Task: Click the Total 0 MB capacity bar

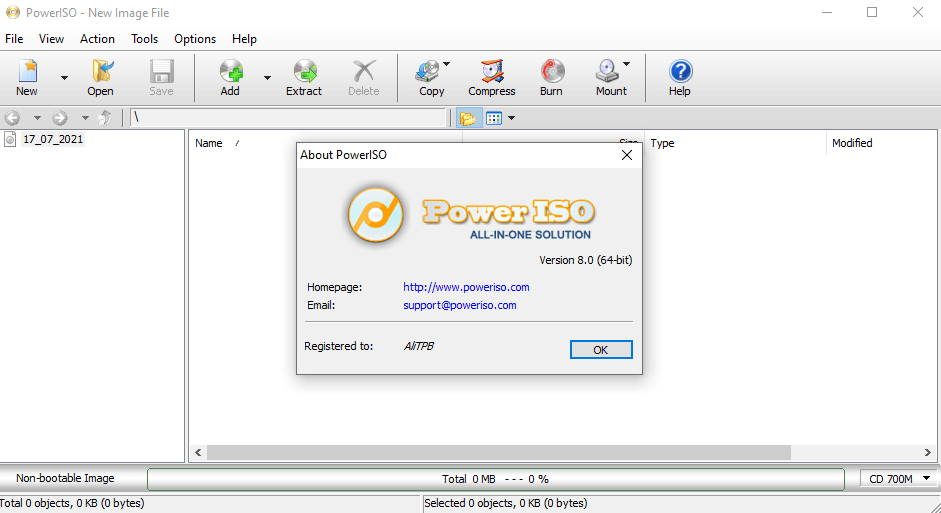Action: pos(496,479)
